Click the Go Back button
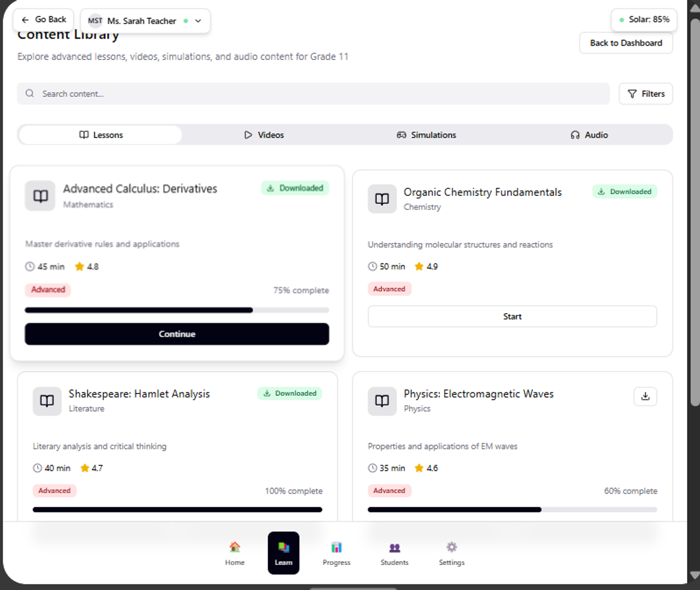The width and height of the screenshot is (700, 590). pos(44,20)
